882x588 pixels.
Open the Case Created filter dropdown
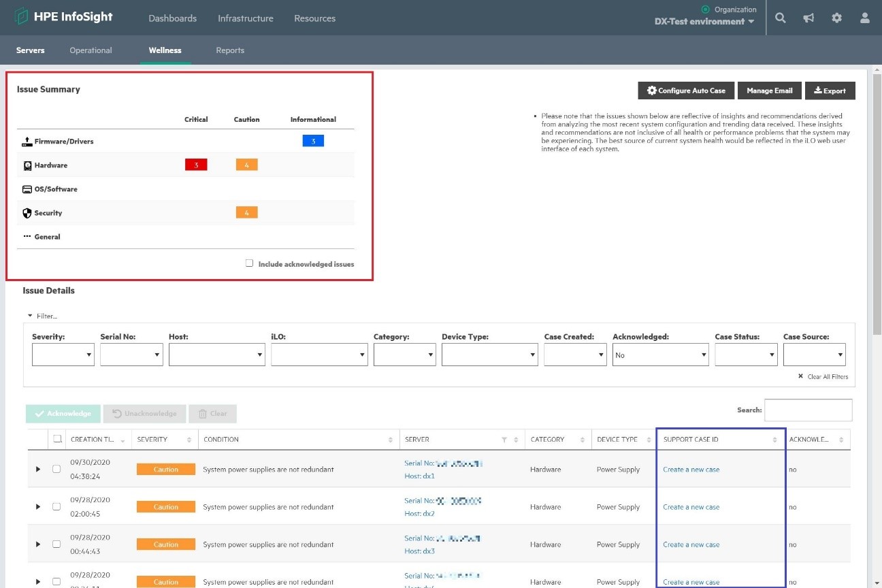[575, 355]
